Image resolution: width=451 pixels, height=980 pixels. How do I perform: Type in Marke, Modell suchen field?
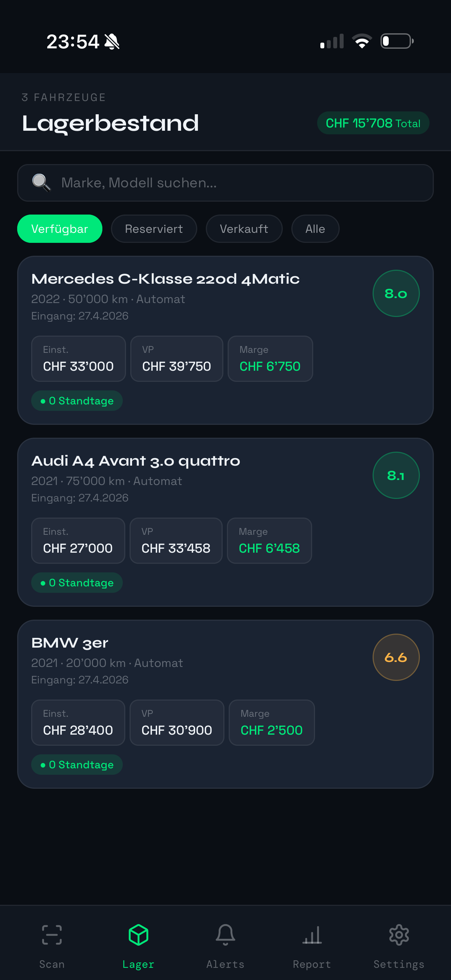243,183
